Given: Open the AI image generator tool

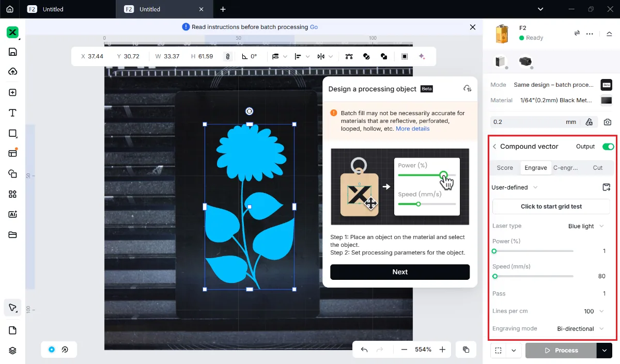Looking at the screenshot, I should point(13,214).
